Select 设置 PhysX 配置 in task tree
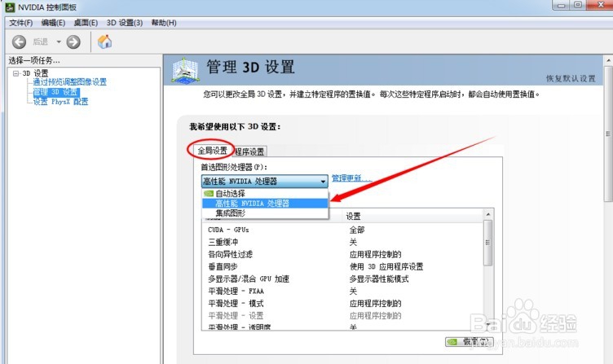This screenshot has height=364, width=613. [60, 102]
